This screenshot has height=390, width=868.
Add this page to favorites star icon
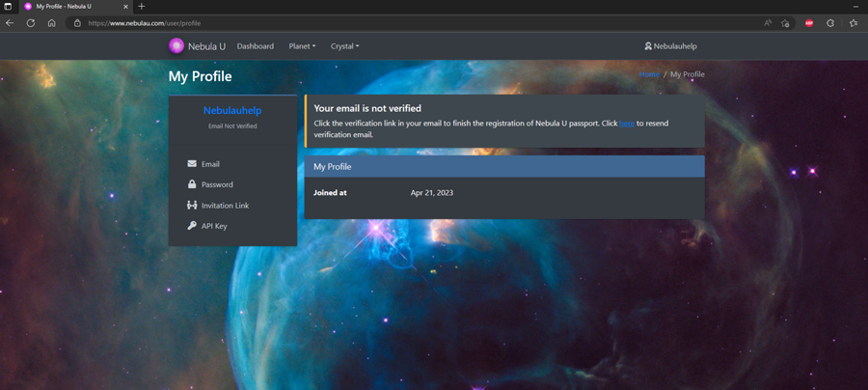click(785, 23)
